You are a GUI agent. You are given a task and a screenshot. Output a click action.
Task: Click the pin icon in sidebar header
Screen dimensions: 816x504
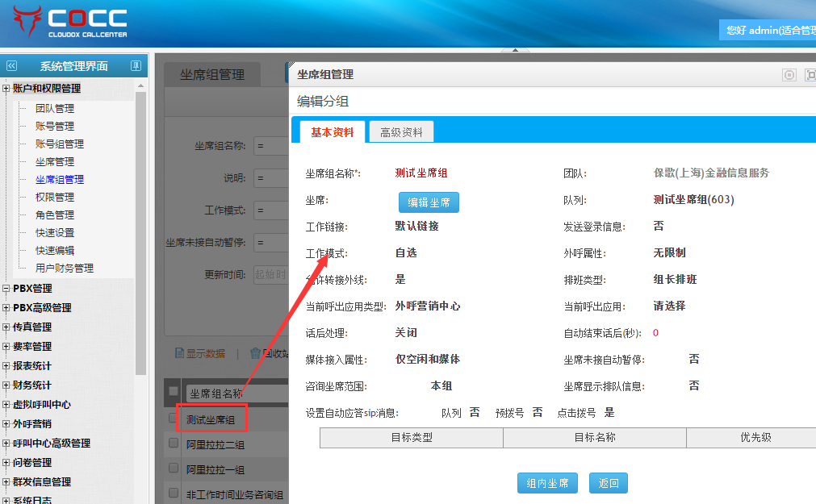click(136, 66)
